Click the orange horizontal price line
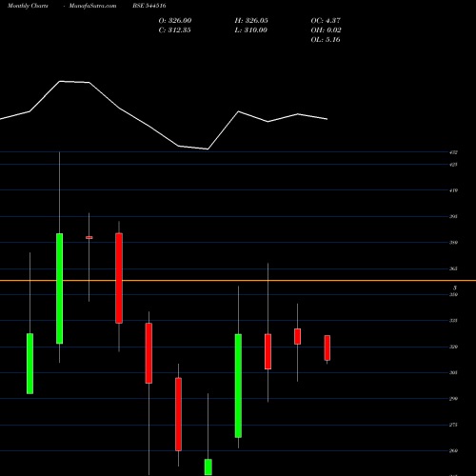This screenshot has height=476, width=476. [x=238, y=281]
